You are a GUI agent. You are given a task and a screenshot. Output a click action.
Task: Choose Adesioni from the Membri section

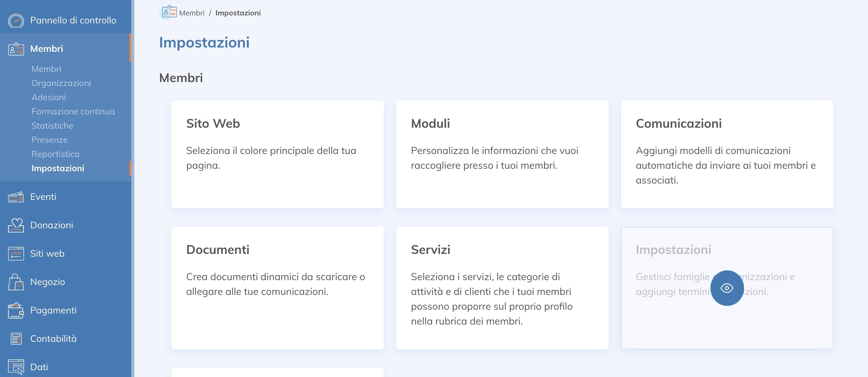[48, 97]
